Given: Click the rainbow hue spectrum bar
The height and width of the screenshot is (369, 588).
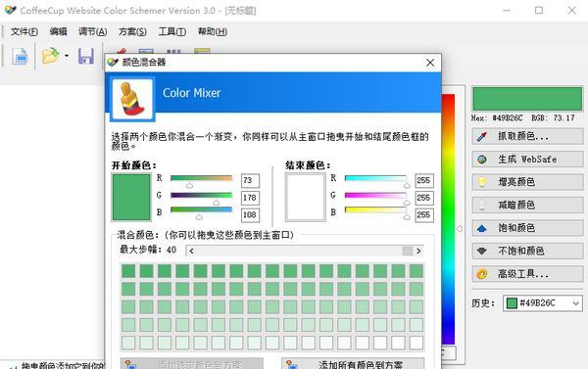Looking at the screenshot, I should pos(448,219).
